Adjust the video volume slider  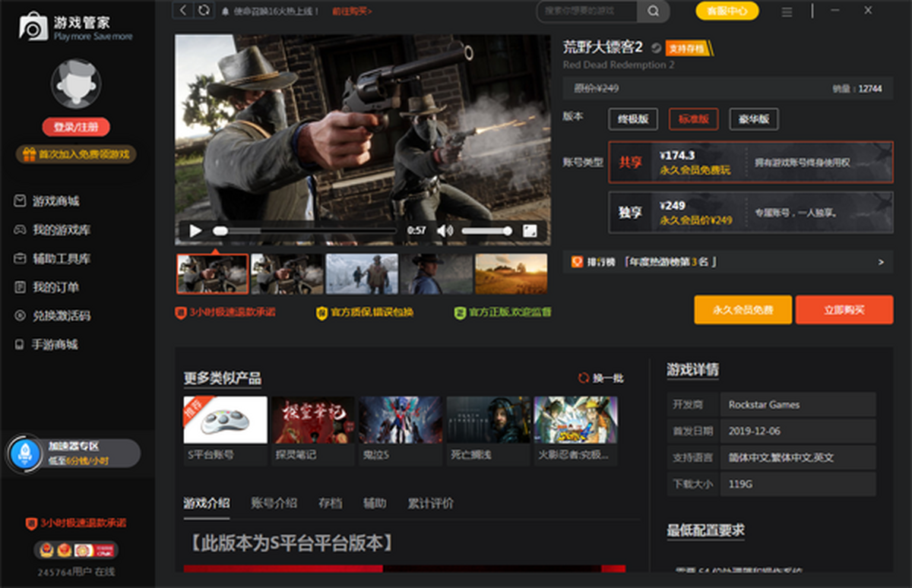pyautogui.click(x=486, y=231)
